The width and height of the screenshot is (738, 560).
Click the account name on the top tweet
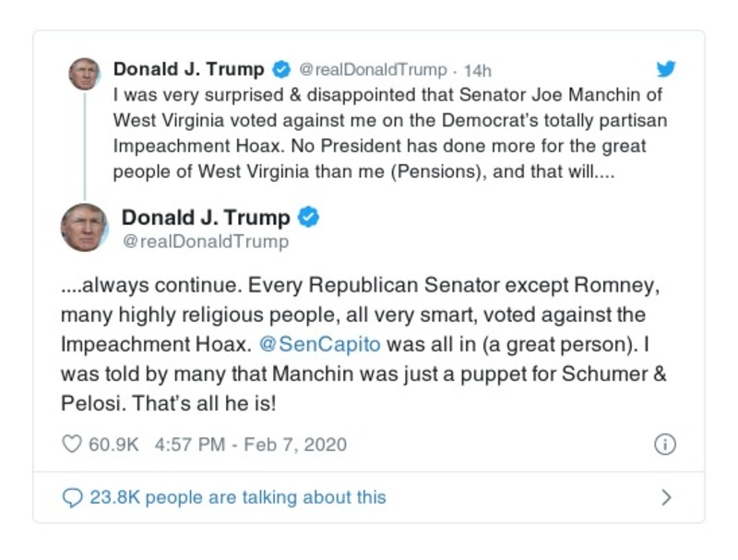(188, 69)
